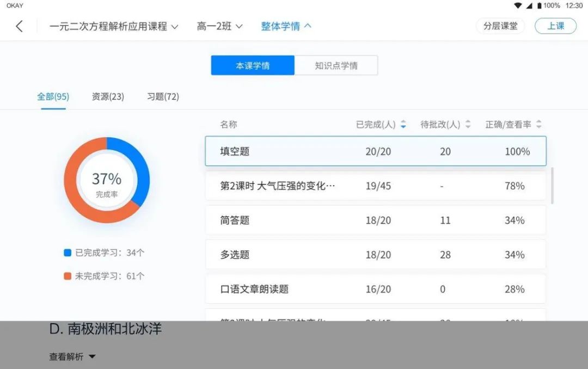Screen dimensions: 588x369
Task: Click the orange 未完成学习 legend square
Action: point(68,276)
